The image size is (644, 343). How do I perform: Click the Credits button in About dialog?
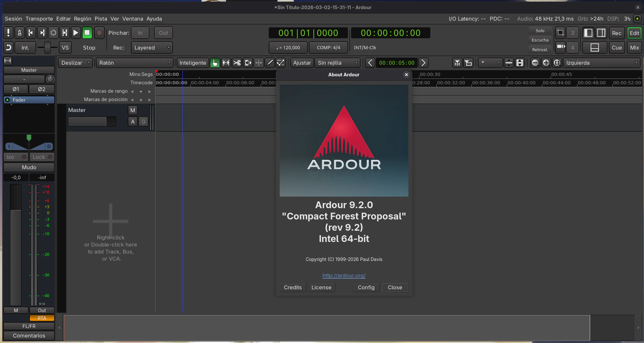tap(293, 287)
